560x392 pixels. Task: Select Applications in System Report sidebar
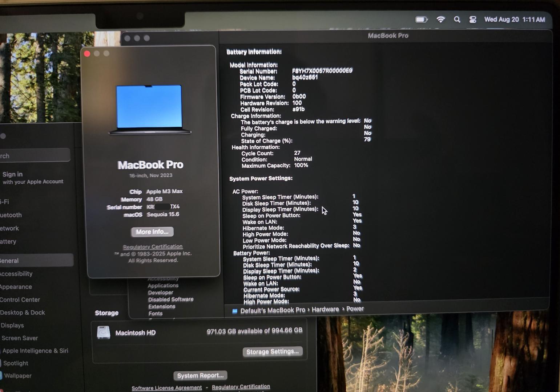pyautogui.click(x=163, y=285)
